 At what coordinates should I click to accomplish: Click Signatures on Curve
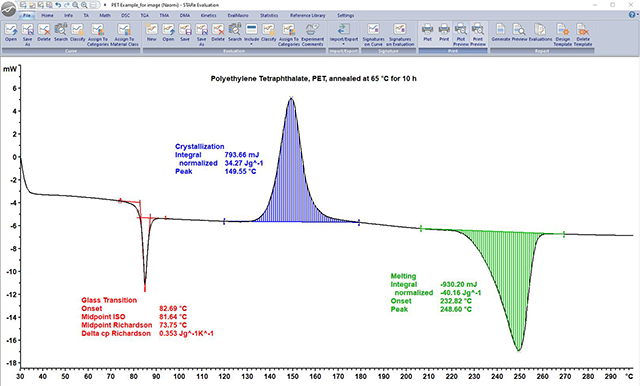(373, 34)
